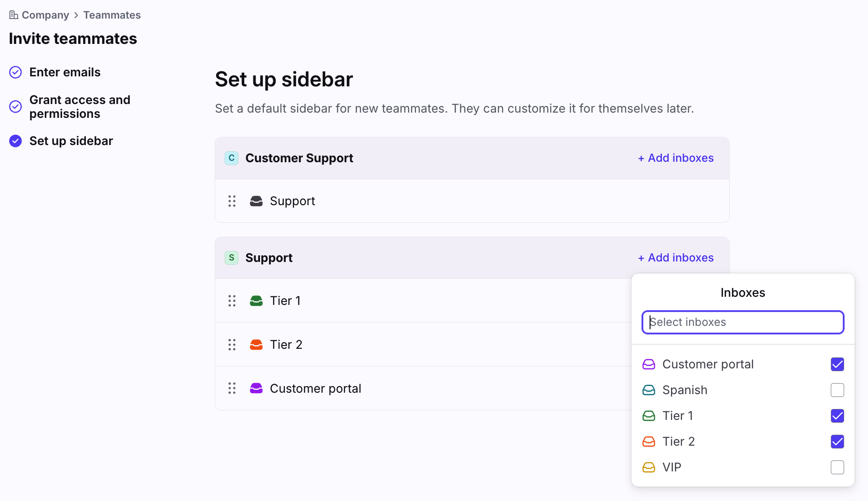
Task: Click drag handle next to Tier 2
Action: click(232, 344)
